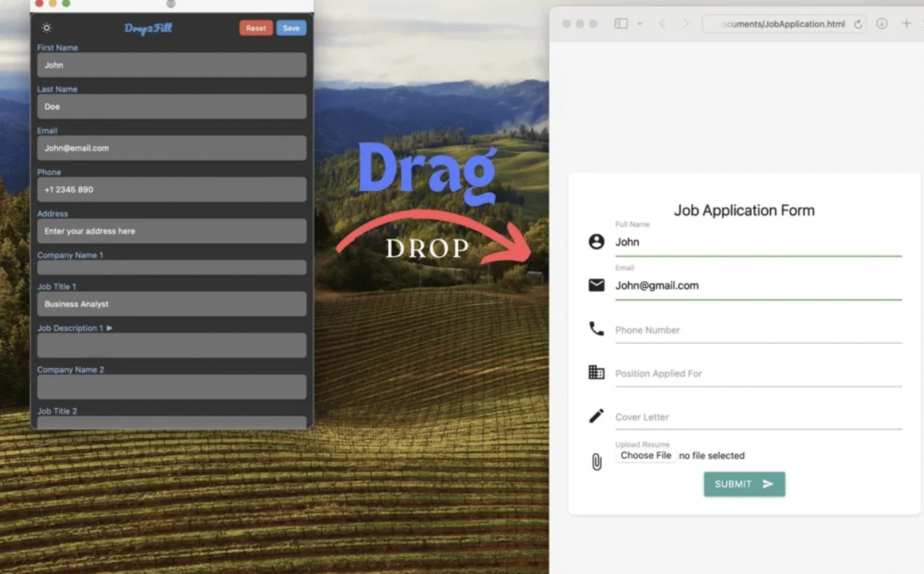924x574 pixels.
Task: Click the Reset button in Drop2Fill
Action: coord(256,28)
